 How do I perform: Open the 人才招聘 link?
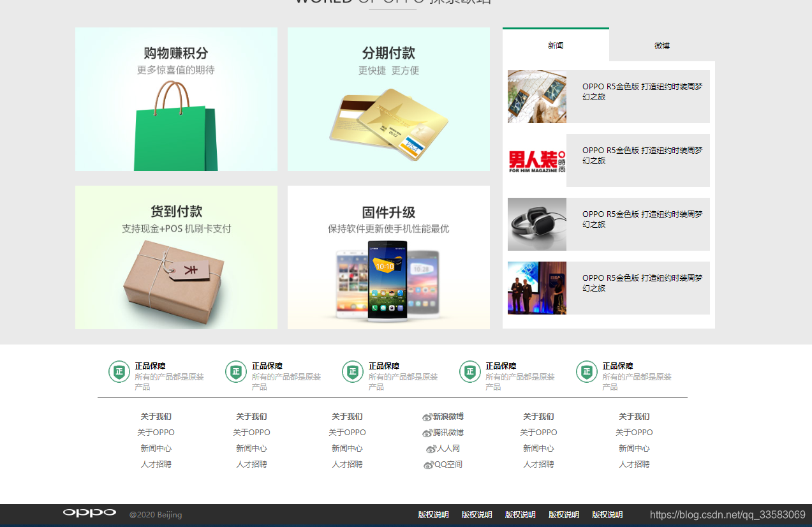(155, 464)
